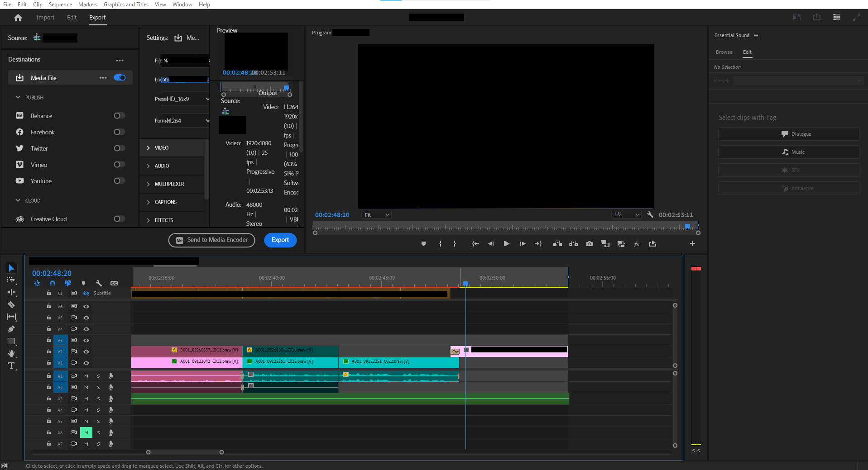Disable the Media File destination toggle
The image size is (868, 470).
[x=120, y=77]
